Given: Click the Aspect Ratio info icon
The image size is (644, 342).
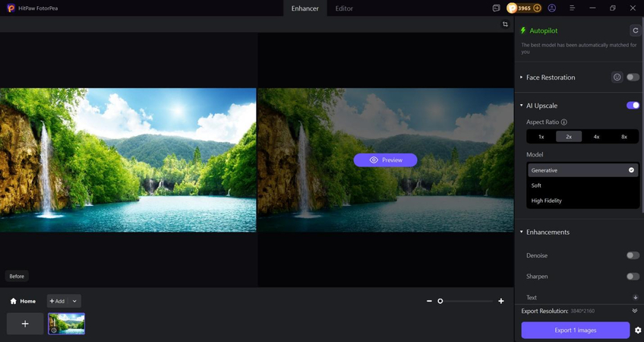Looking at the screenshot, I should click(x=563, y=122).
